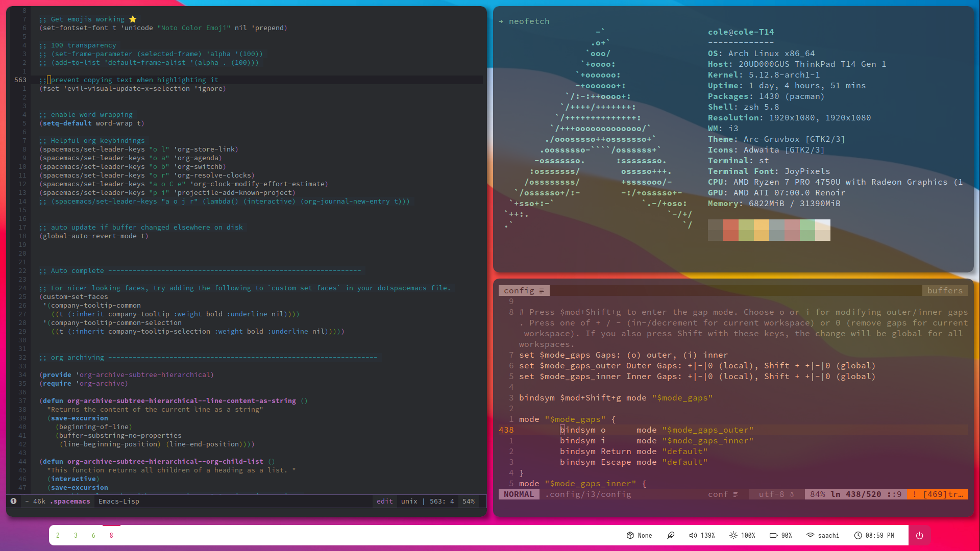Viewport: 980px width, 551px height.
Task: Click the star emoji in the Emacs comment
Action: point(133,19)
